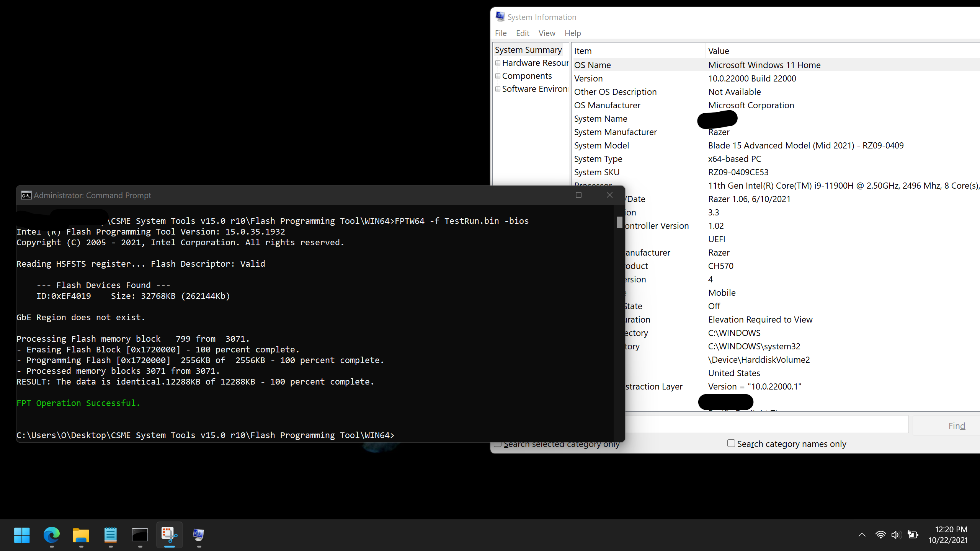Toggle Search selected category only checkbox
Screen dimensions: 980x551
pos(498,444)
